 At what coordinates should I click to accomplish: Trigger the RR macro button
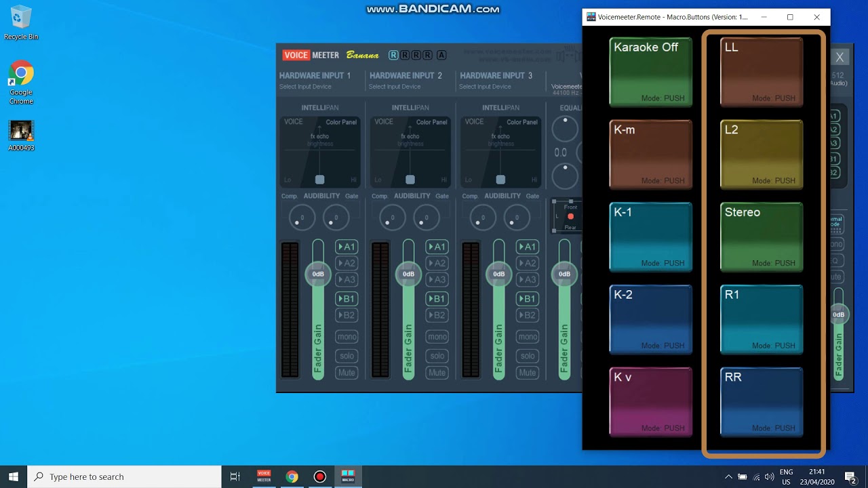[x=762, y=403]
